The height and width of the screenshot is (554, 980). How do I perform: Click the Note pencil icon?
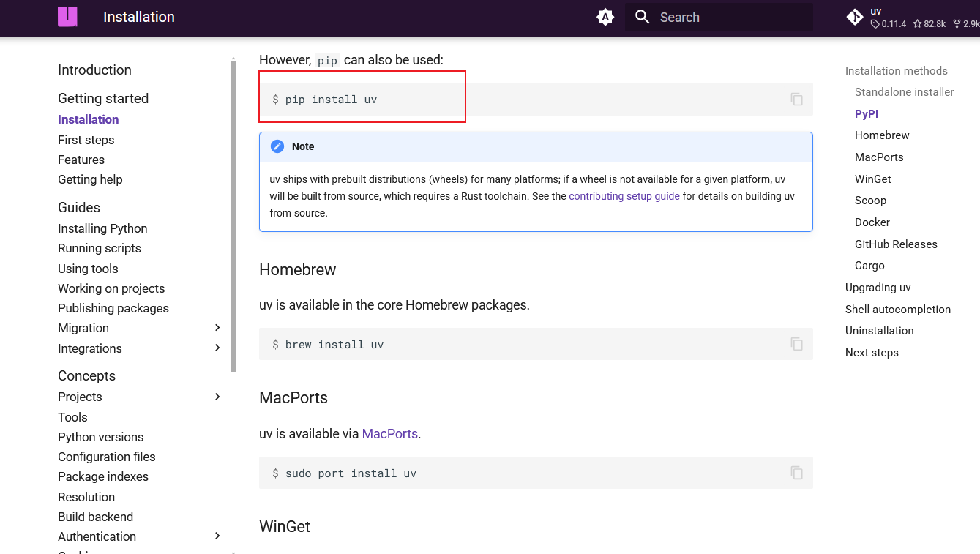pyautogui.click(x=277, y=146)
